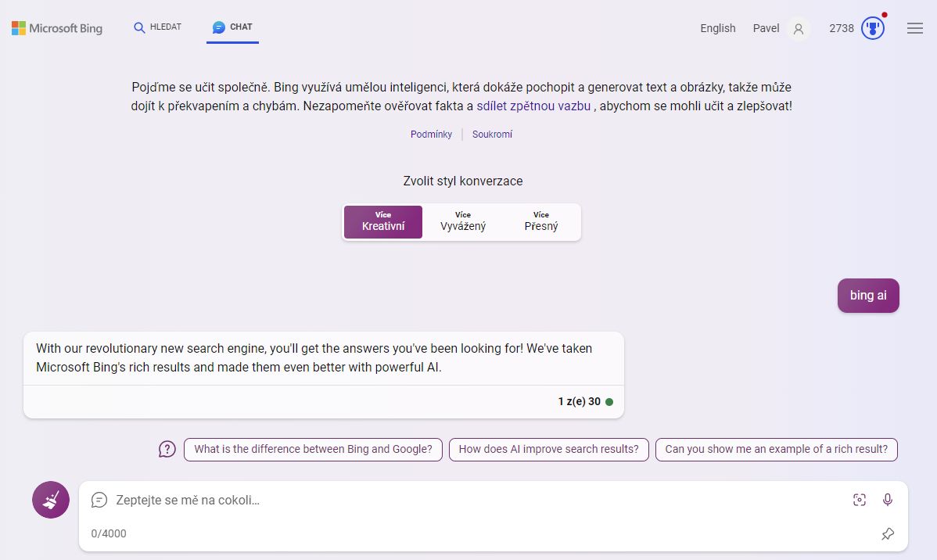Click the chat bubble icon beside CHAT
Viewport: 937px width, 560px height.
[219, 27]
